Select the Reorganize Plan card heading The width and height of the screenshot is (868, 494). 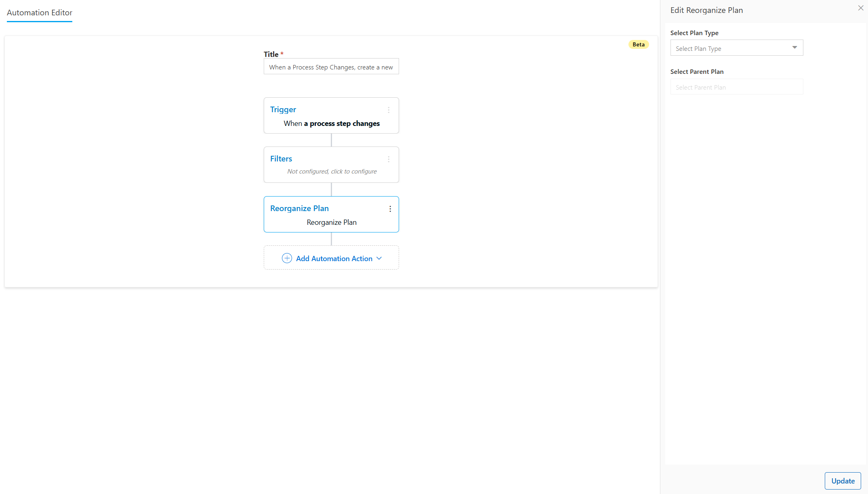(299, 208)
